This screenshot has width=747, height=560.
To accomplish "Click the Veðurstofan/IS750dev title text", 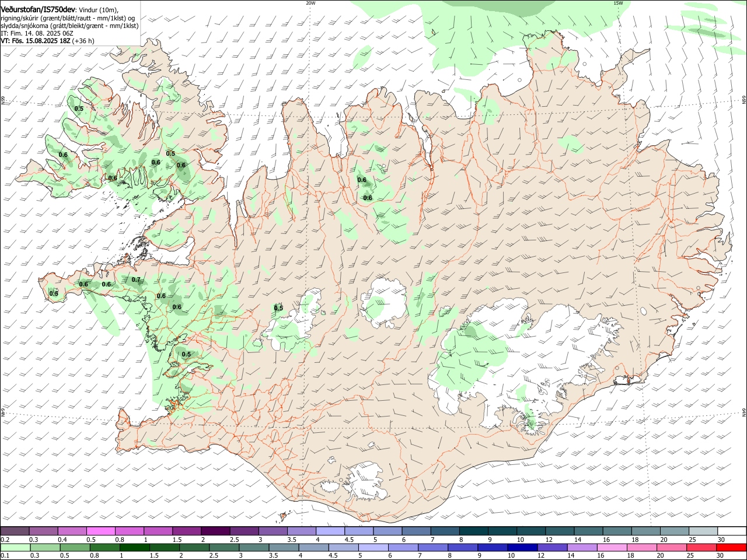I will click(39, 10).
